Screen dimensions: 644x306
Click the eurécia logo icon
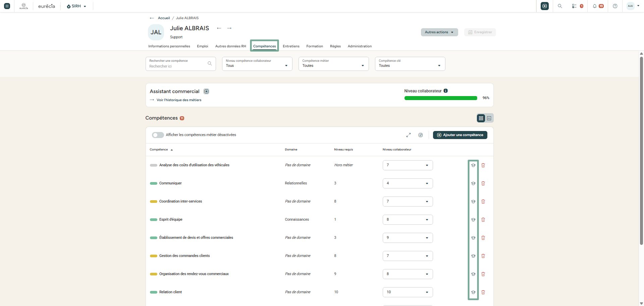23,6
